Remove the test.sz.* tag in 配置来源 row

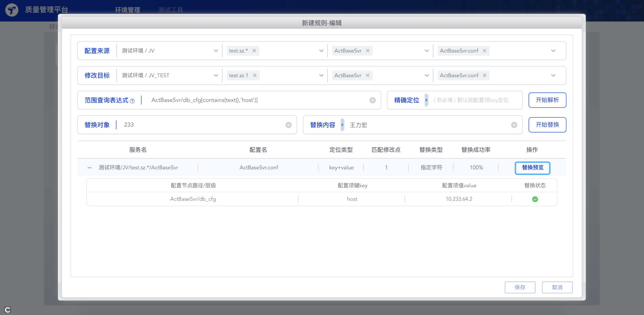(254, 51)
